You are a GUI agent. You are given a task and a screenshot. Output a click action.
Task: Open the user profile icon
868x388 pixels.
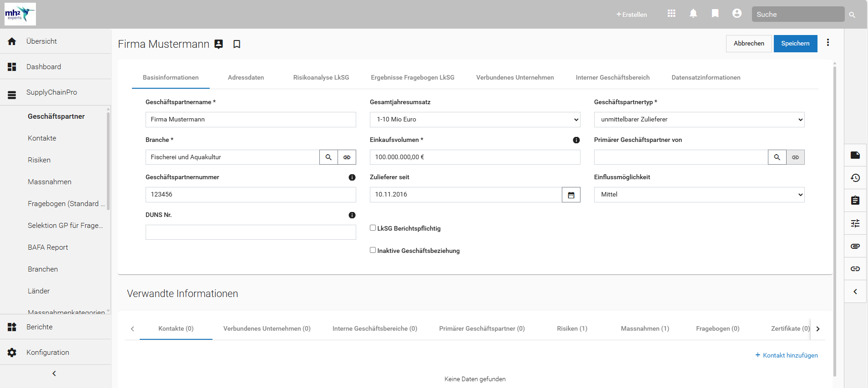click(737, 14)
